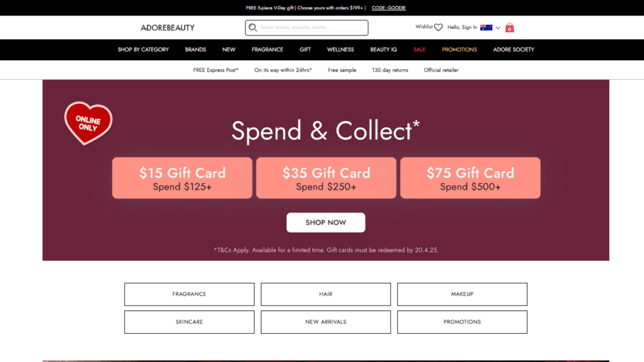This screenshot has width=644, height=362.
Task: Open the New Arrivals category button
Action: pyautogui.click(x=326, y=322)
